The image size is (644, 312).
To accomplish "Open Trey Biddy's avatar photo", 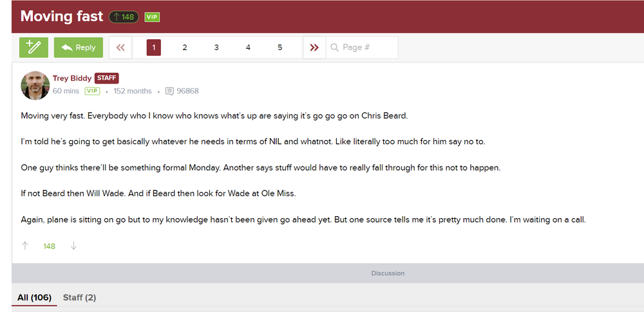I will (35, 85).
